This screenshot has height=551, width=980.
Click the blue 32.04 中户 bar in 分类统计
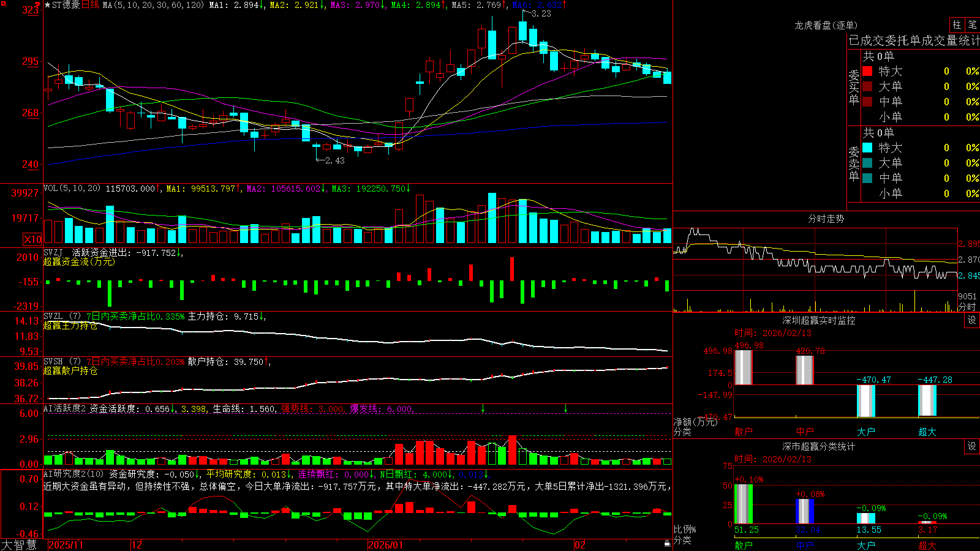[x=805, y=511]
